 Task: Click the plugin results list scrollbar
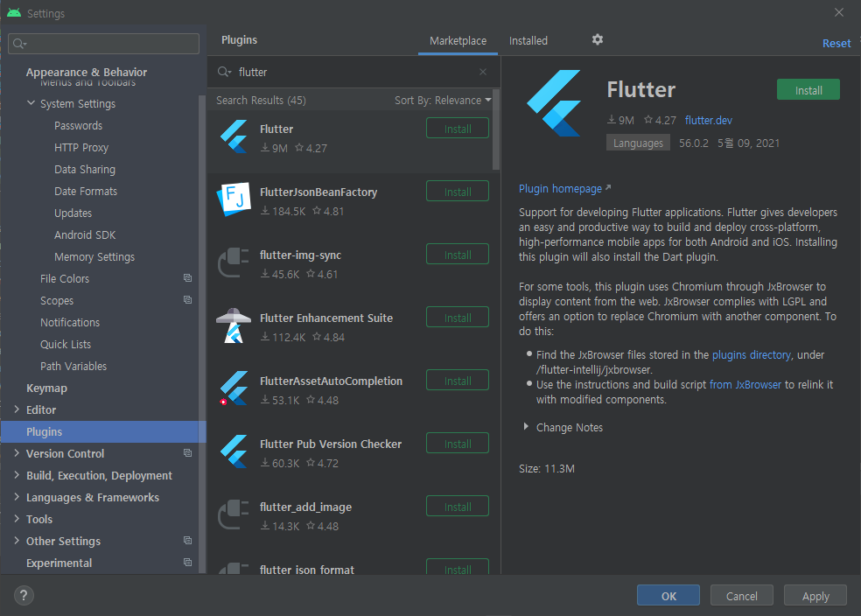click(x=496, y=129)
